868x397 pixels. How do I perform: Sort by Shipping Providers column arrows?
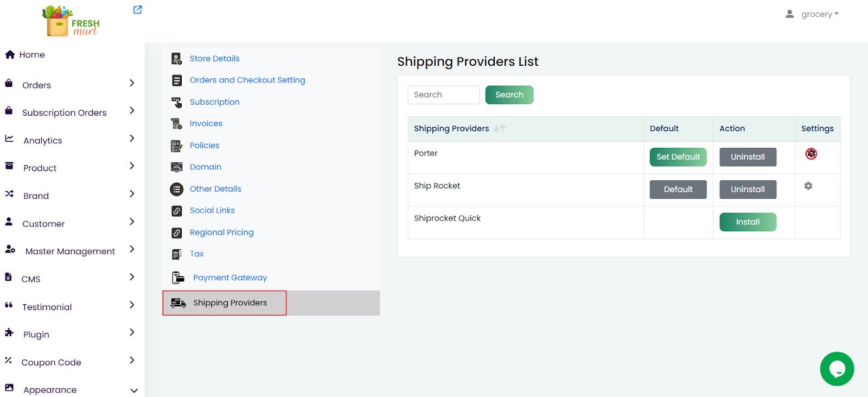coord(499,128)
